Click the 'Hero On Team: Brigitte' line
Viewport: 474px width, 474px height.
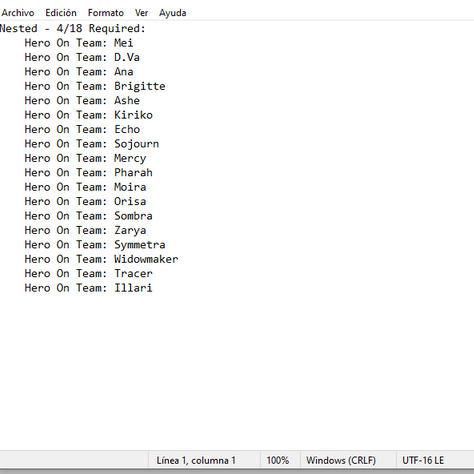tap(95, 86)
